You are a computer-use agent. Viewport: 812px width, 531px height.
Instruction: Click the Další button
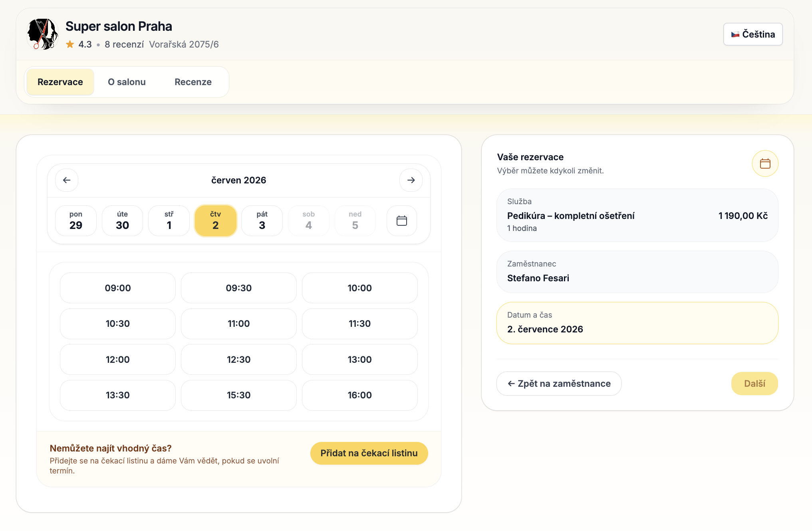click(x=754, y=384)
